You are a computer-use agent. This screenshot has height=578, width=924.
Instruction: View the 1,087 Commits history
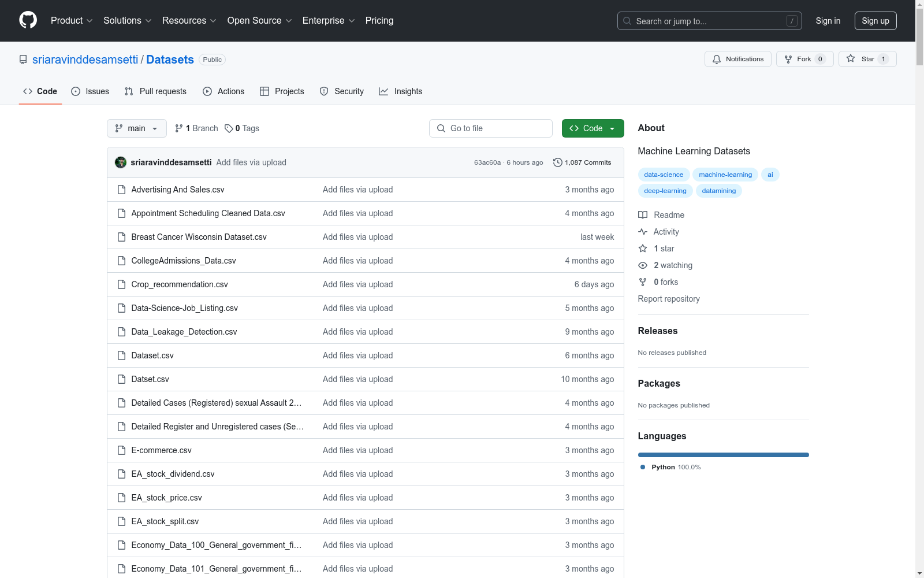[582, 162]
